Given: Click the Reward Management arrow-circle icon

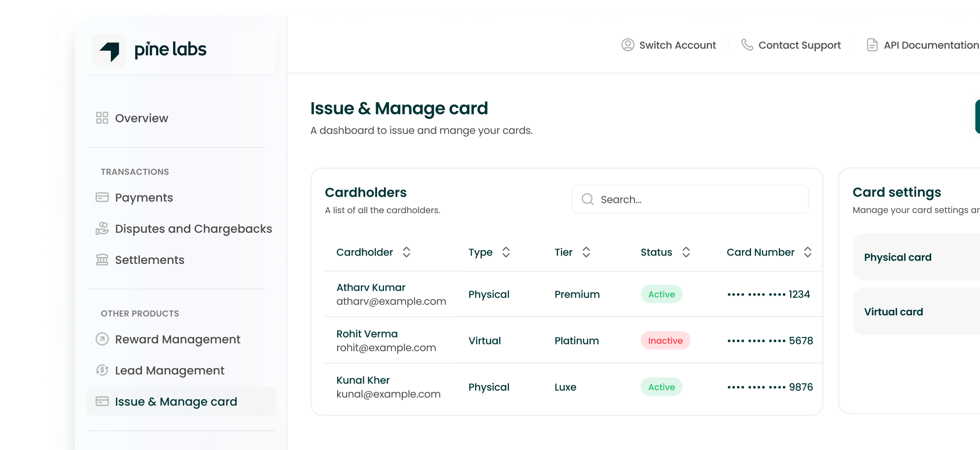Looking at the screenshot, I should tap(102, 339).
